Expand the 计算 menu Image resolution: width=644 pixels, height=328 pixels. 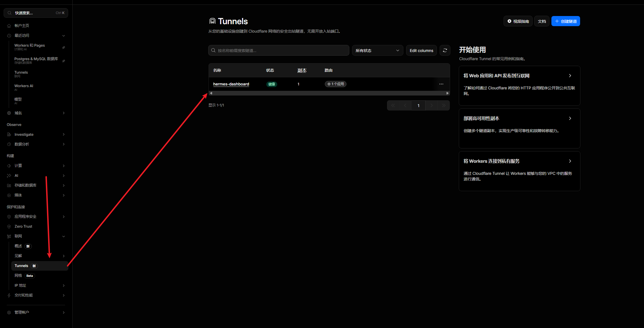(x=64, y=166)
